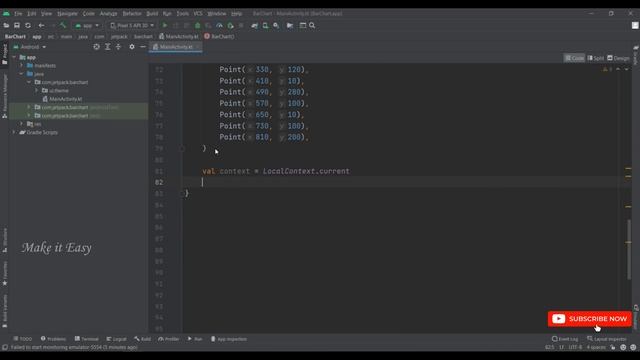Click the Profile app gauge icon
Image resolution: width=640 pixels, height=360 pixels.
point(220,25)
